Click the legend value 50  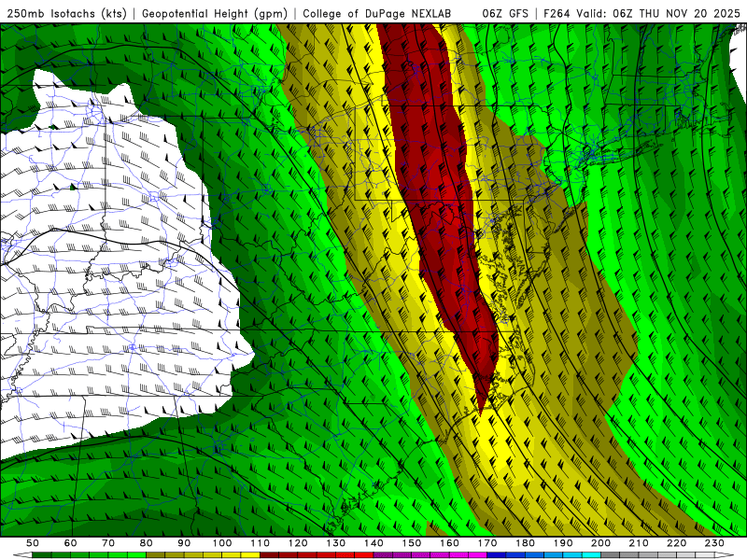pos(33,543)
